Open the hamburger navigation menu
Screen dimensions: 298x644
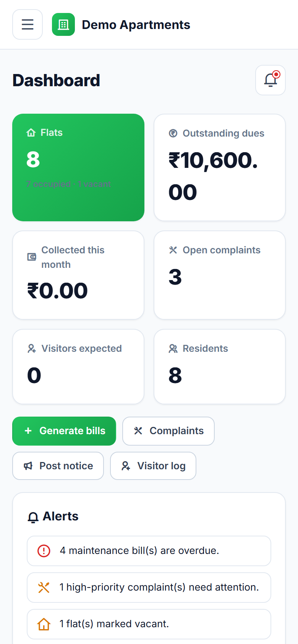[x=28, y=24]
